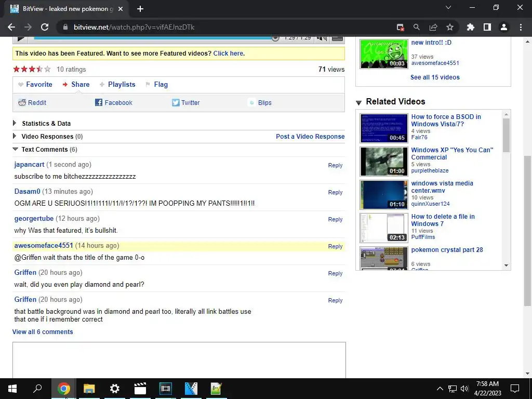The image size is (532, 399).
Task: Open the tab search dropdown chevron
Action: (x=448, y=7)
